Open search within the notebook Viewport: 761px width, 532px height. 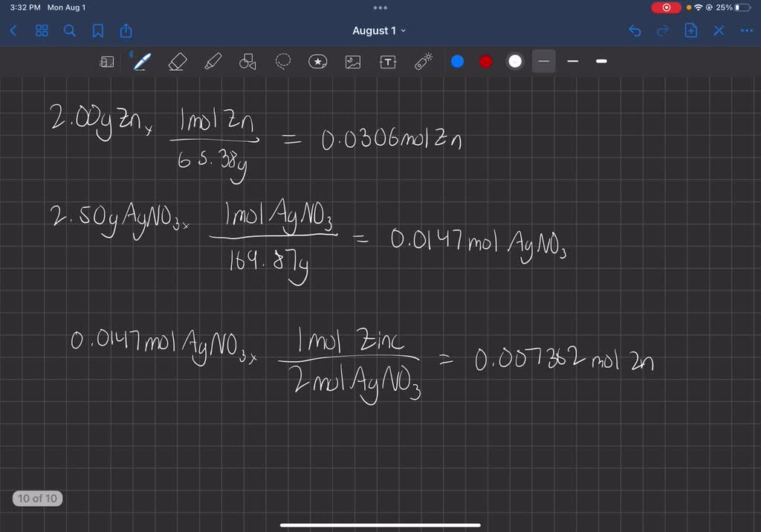(69, 30)
